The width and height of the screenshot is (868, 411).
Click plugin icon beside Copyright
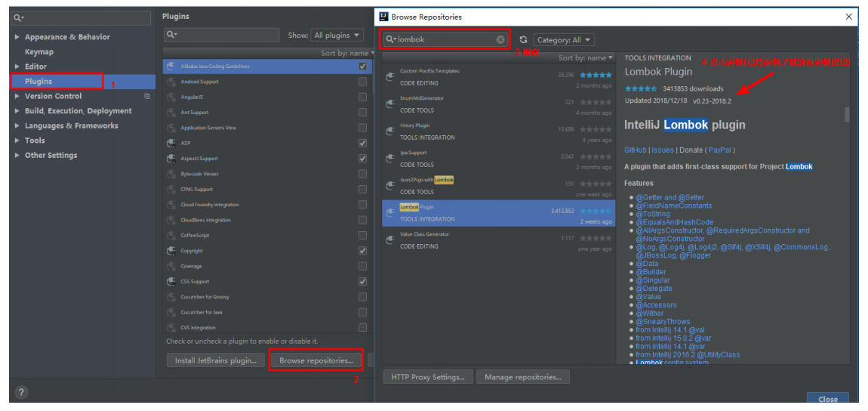pos(171,251)
